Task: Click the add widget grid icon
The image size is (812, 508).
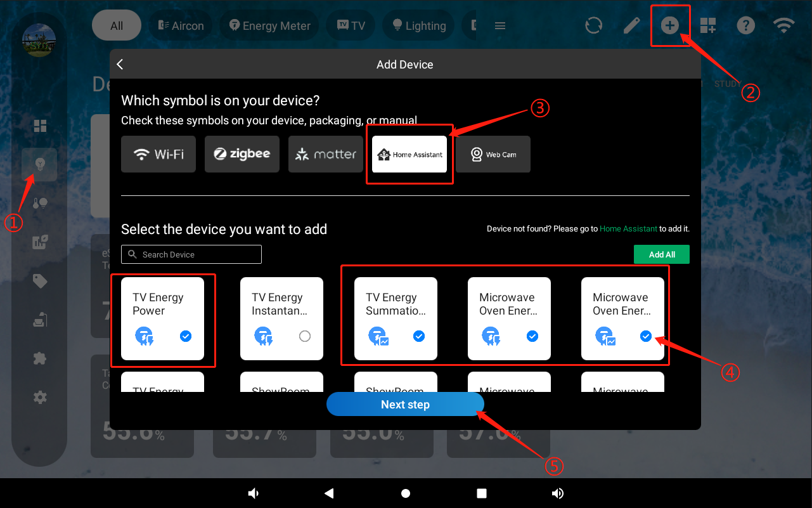Action: 707,25
